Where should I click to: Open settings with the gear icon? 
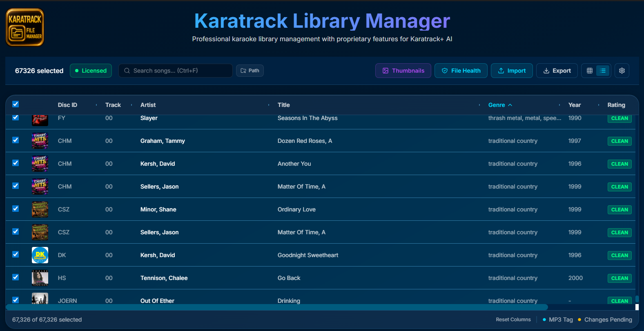point(622,71)
